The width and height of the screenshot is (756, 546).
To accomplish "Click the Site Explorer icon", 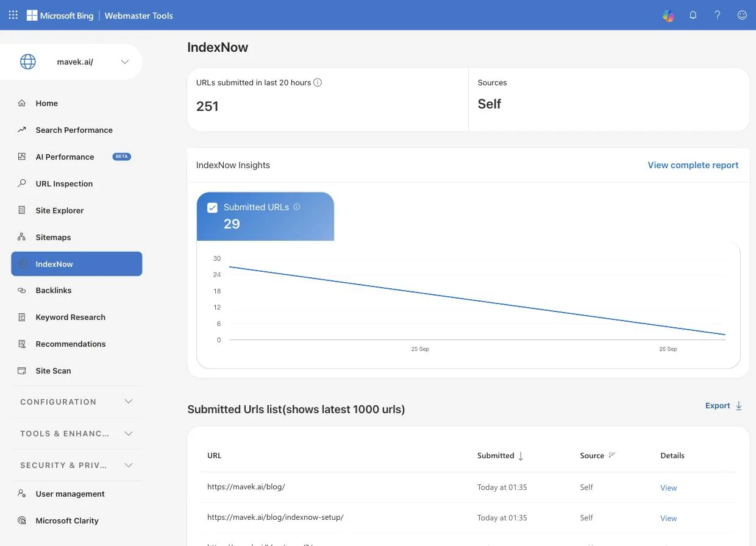I will 22,210.
